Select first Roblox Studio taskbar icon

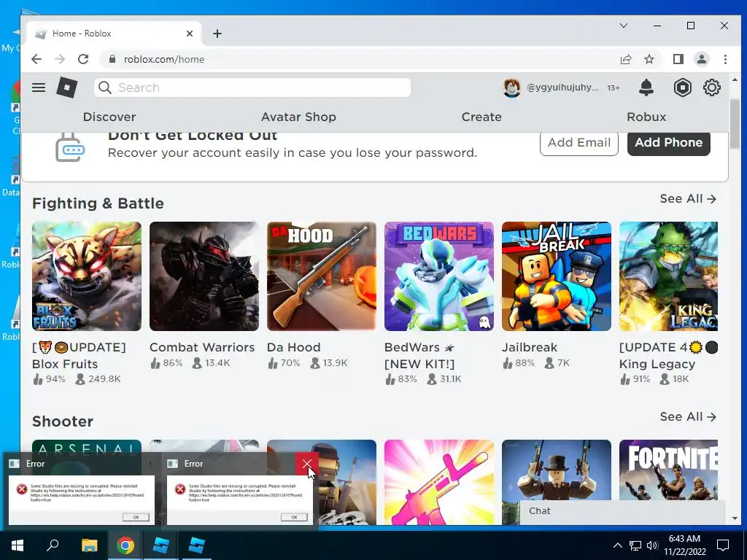click(160, 545)
